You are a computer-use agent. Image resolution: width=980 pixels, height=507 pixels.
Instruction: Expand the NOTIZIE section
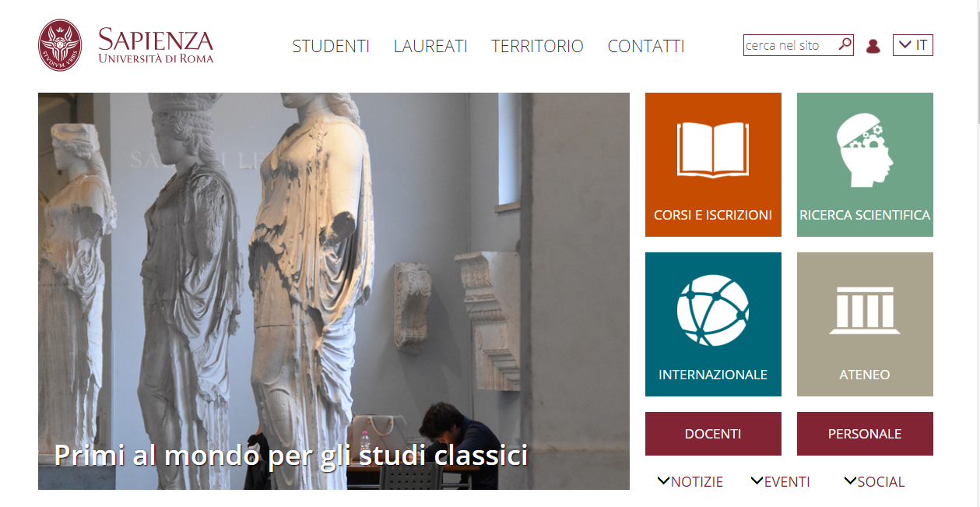pos(690,482)
